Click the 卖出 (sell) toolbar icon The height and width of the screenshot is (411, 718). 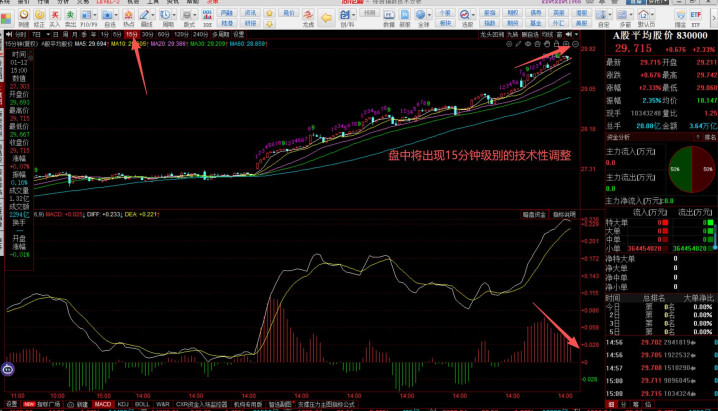pos(73,18)
